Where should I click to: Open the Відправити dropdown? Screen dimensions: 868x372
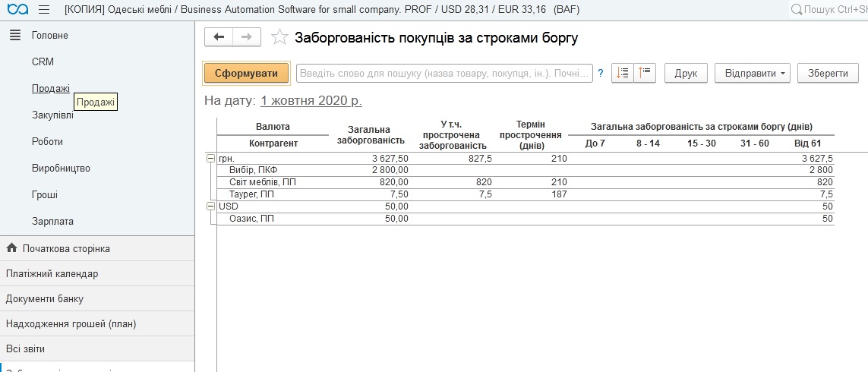[x=753, y=73]
